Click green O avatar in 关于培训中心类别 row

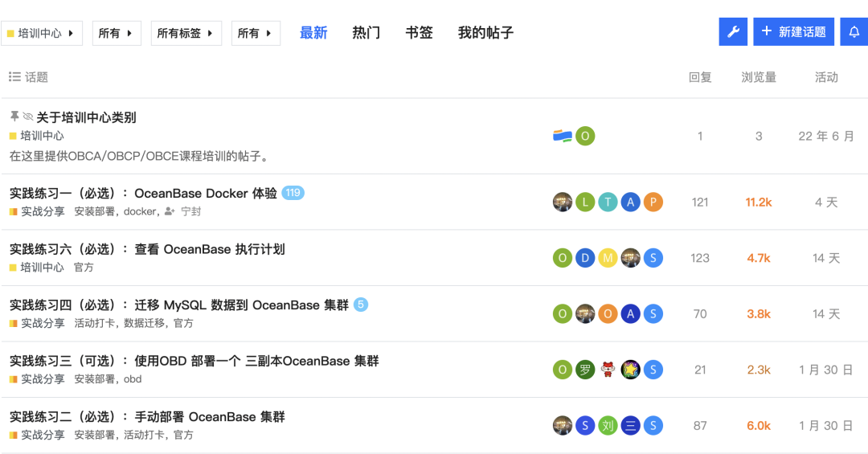[x=585, y=136]
